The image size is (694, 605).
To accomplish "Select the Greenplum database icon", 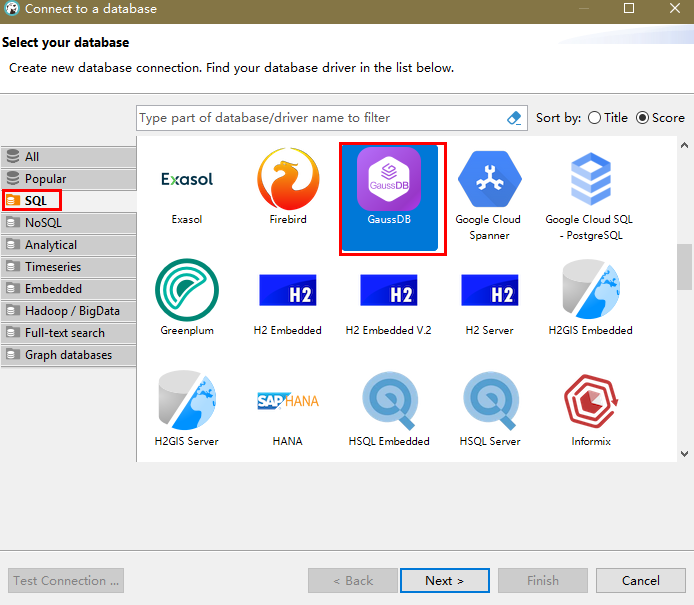I will (x=187, y=296).
